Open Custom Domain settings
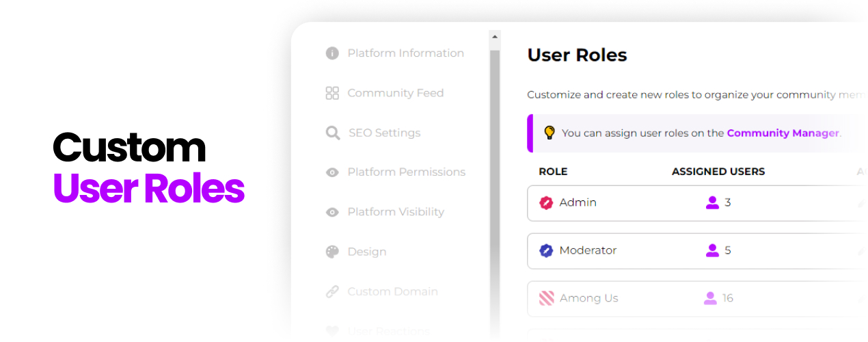This screenshot has height=342, width=868. pyautogui.click(x=392, y=291)
